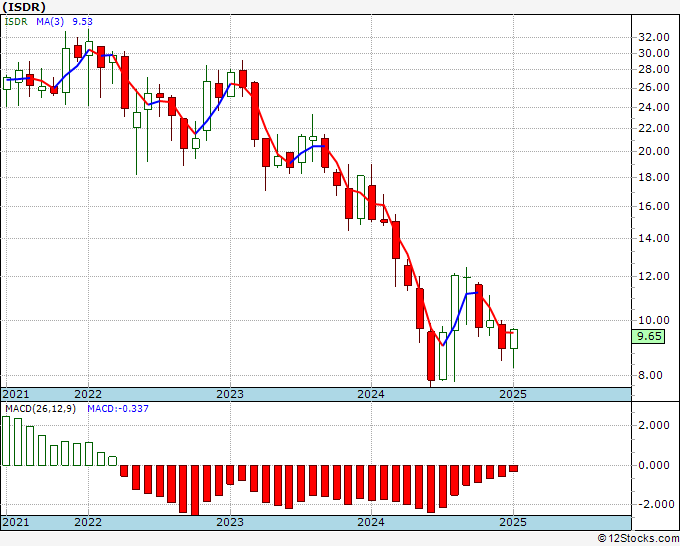Click the 10.00 price axis label

pos(654,320)
